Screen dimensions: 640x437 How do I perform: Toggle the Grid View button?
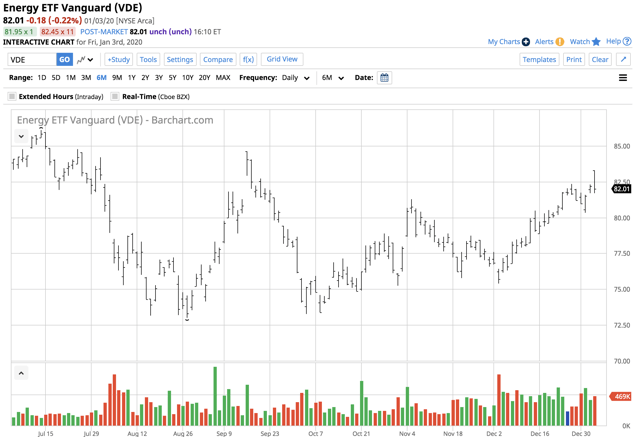[x=282, y=60]
